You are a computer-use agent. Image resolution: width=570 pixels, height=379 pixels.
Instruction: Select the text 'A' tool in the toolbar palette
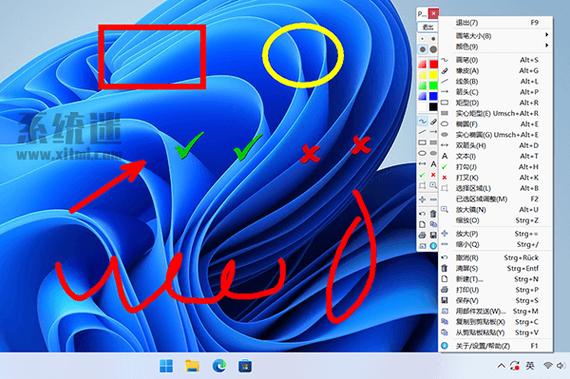pyautogui.click(x=433, y=164)
